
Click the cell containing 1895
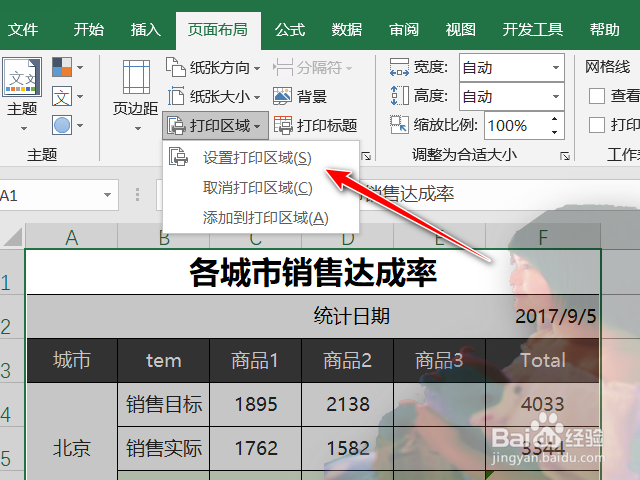coord(256,404)
